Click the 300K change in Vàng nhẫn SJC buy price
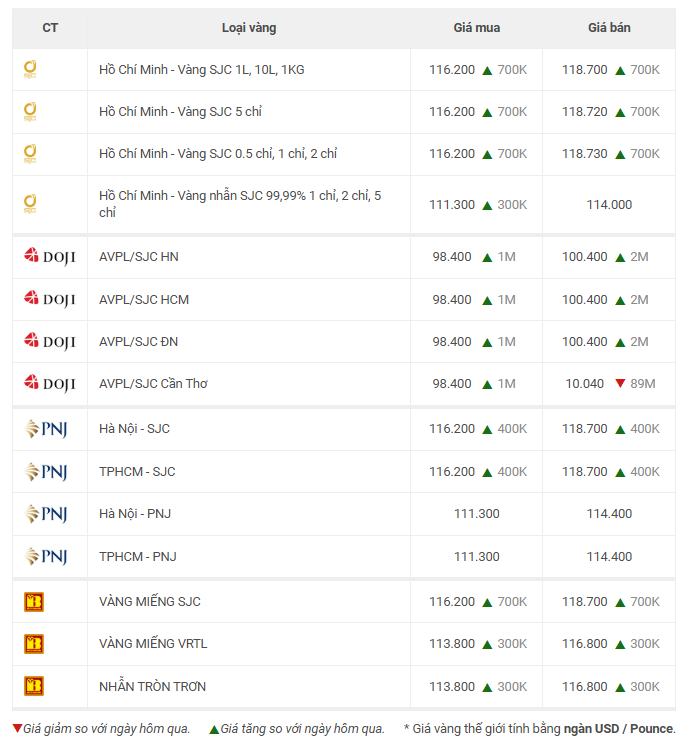Image resolution: width=688 pixels, height=747 pixels. [x=512, y=204]
